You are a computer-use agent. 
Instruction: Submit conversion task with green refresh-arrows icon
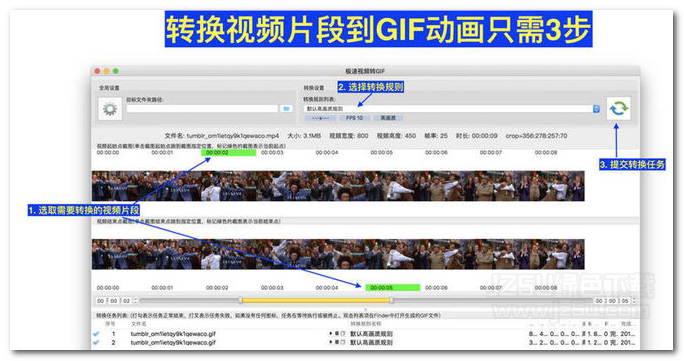coord(619,108)
